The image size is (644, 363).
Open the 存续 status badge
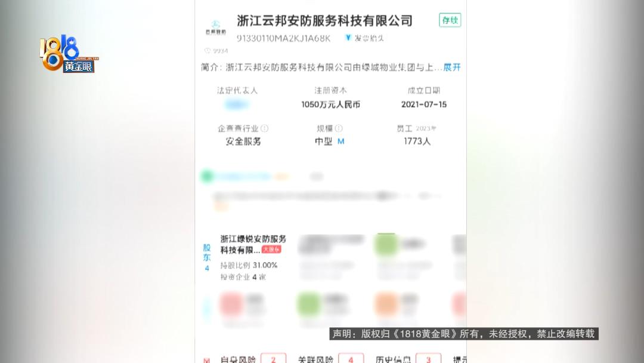click(x=450, y=20)
